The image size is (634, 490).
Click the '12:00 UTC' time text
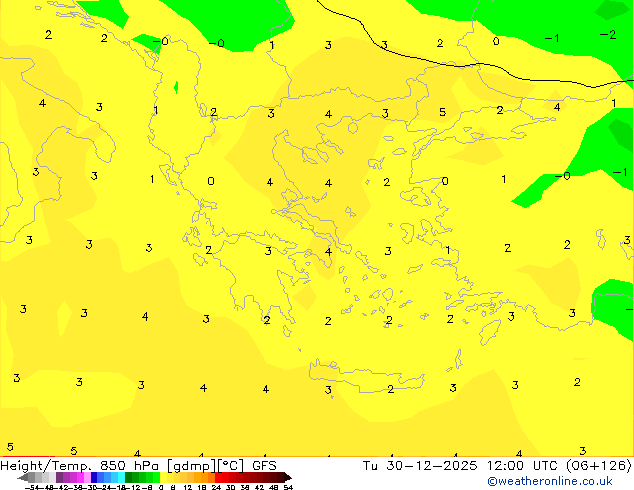pos(522,466)
